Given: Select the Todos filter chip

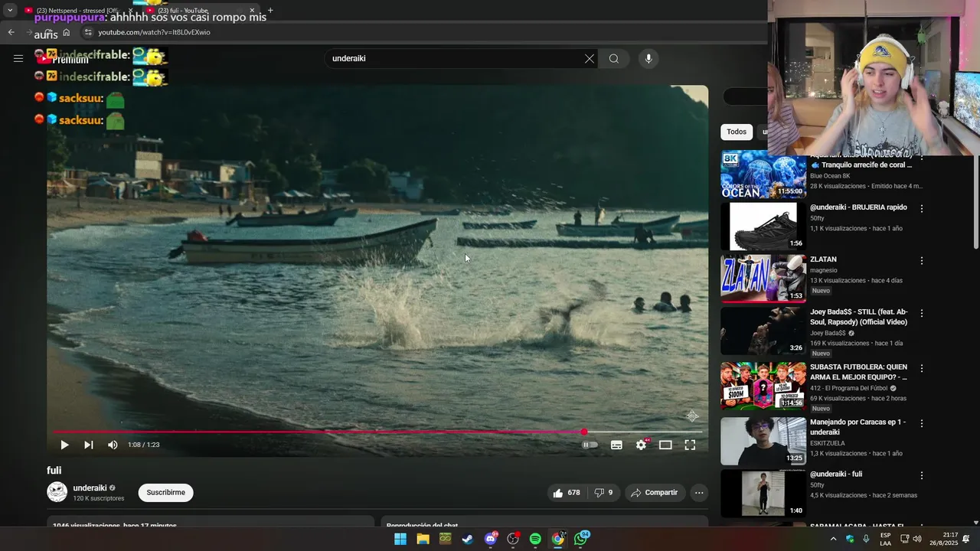Looking at the screenshot, I should pos(737,132).
